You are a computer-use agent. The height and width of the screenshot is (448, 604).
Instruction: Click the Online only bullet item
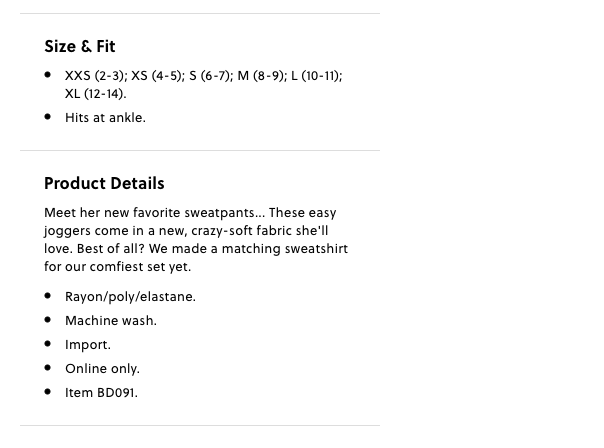102,369
